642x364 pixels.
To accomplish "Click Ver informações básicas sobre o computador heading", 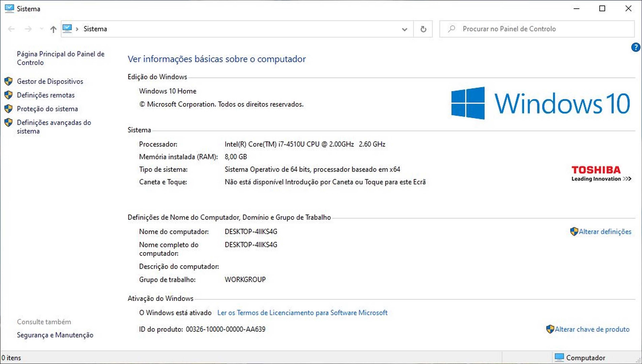I will coord(216,59).
